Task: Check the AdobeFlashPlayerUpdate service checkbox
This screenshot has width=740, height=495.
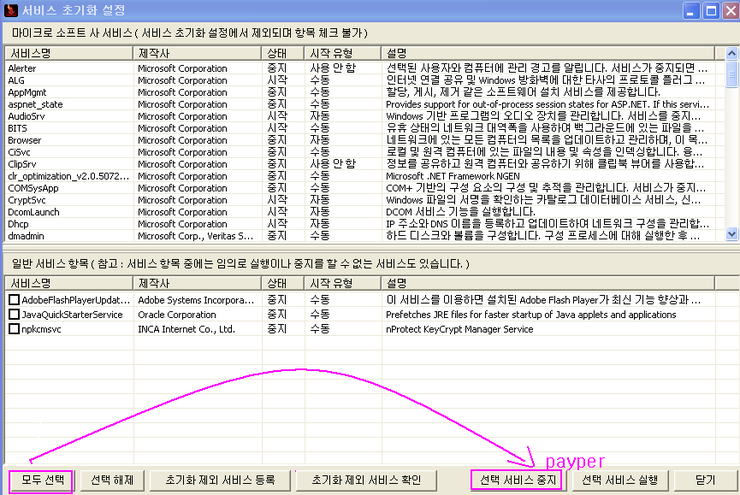Action: (14, 299)
